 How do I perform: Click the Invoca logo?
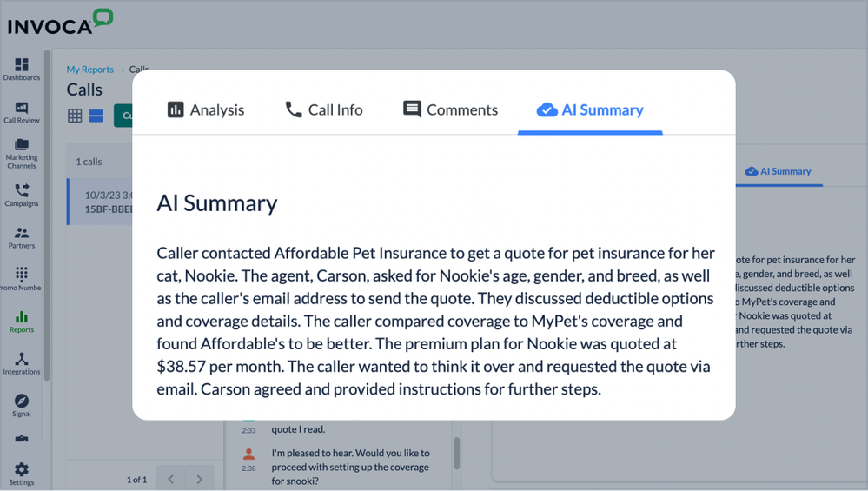pyautogui.click(x=60, y=23)
